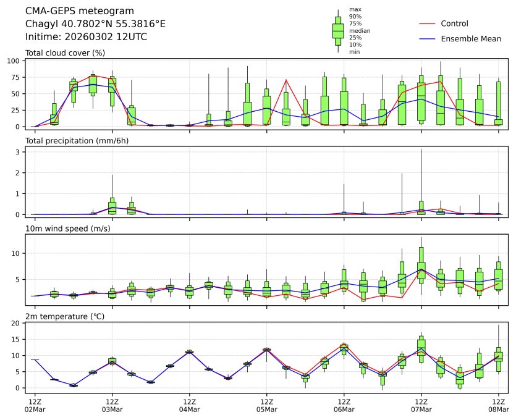Click the 12Z 08Mar time axis label
This screenshot has height=420, width=516.
[x=499, y=406]
